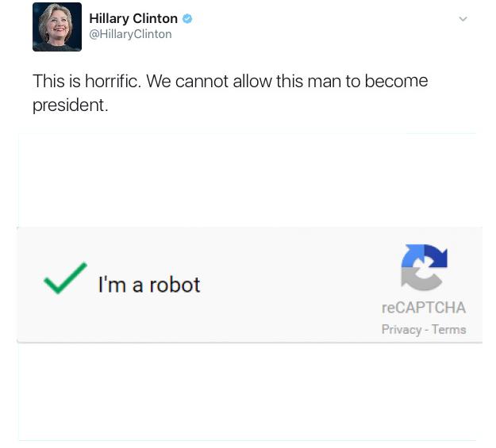This screenshot has width=496, height=448.
Task: Expand the tweet options chevron
Action: pyautogui.click(x=463, y=19)
